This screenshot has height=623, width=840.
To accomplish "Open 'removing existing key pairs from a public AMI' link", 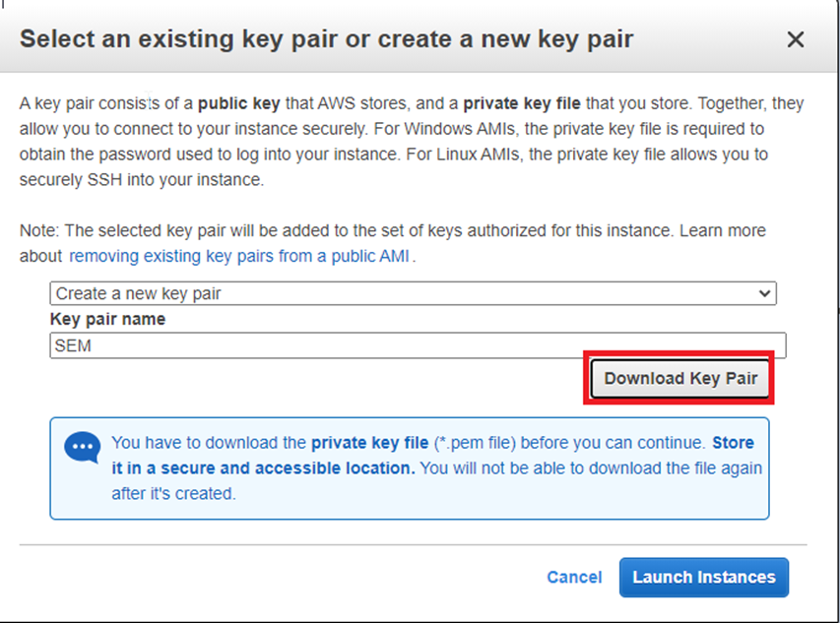I will coord(241,256).
